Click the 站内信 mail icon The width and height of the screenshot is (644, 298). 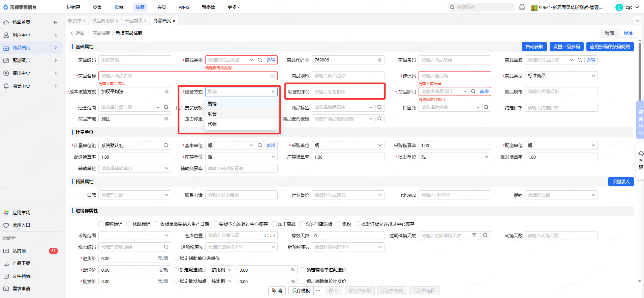[6, 251]
